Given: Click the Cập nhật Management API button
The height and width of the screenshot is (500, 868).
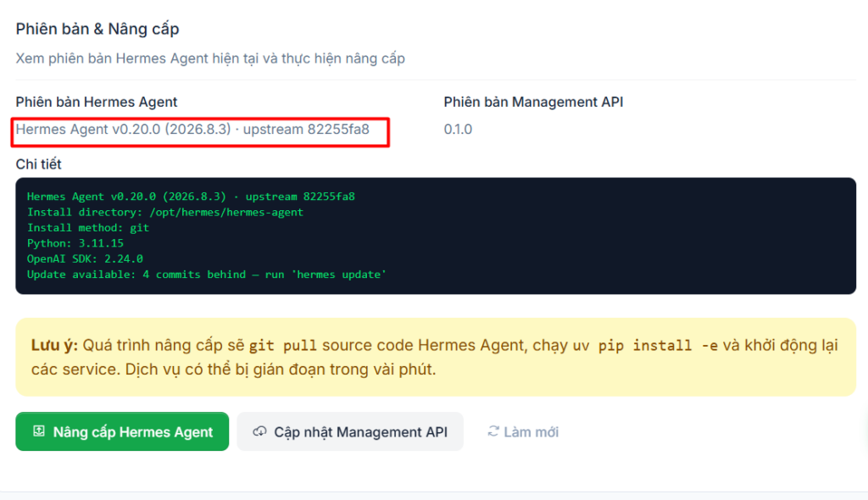Looking at the screenshot, I should 350,431.
